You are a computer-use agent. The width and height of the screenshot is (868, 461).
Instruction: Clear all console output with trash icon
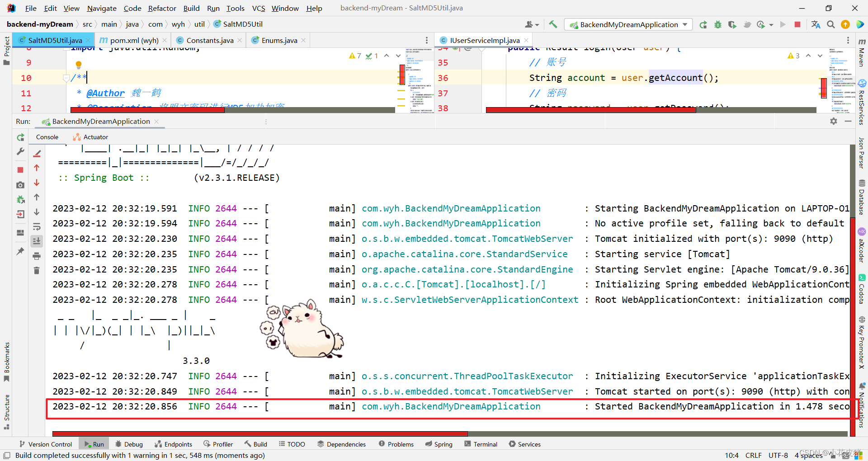pos(37,270)
